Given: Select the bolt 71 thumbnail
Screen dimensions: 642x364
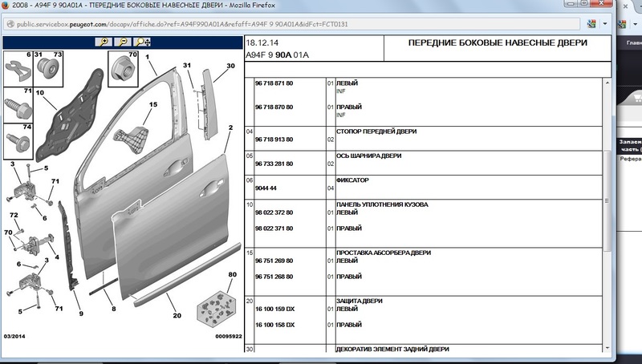Looking at the screenshot, I should (18, 105).
